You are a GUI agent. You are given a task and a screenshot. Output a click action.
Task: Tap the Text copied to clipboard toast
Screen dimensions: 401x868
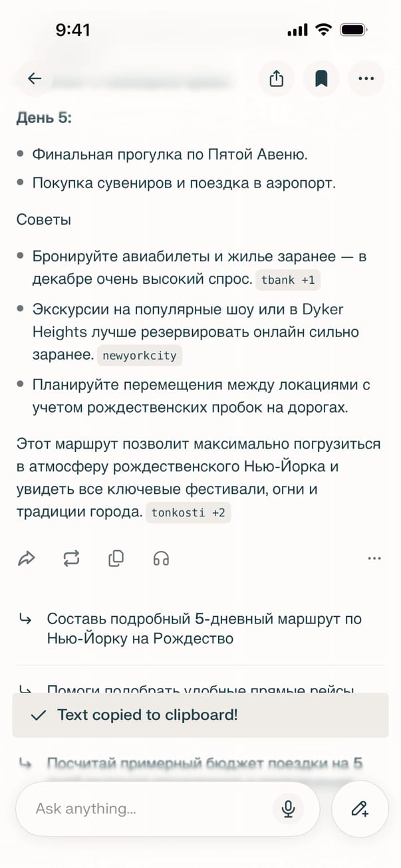[x=200, y=715]
